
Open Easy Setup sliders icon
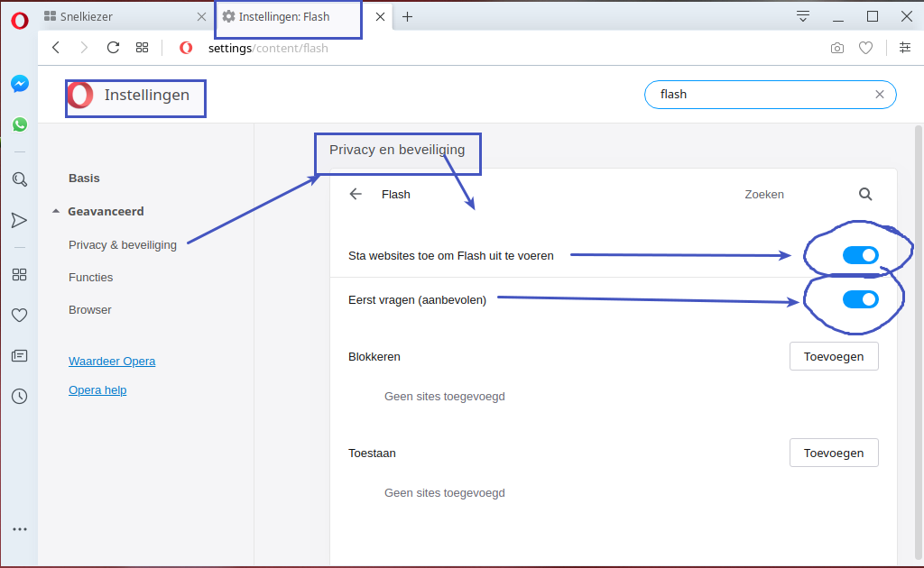click(905, 48)
